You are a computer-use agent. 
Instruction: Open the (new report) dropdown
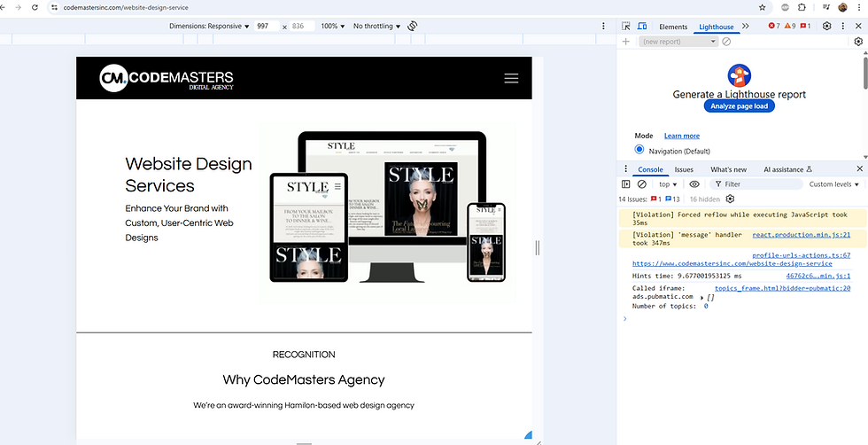tap(678, 42)
